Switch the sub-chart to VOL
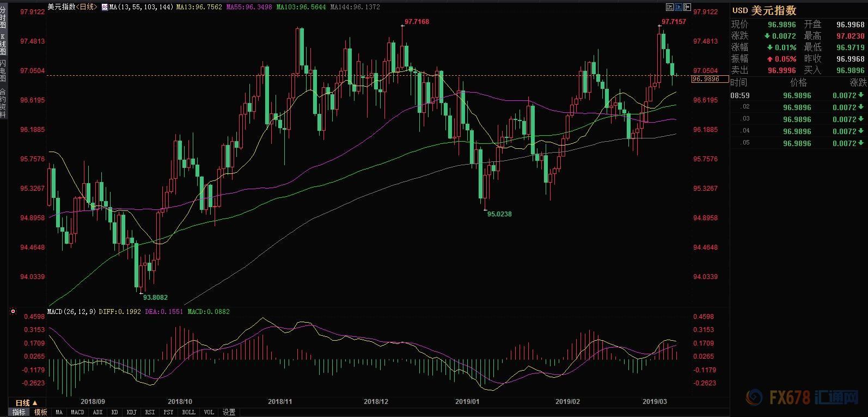 209,412
